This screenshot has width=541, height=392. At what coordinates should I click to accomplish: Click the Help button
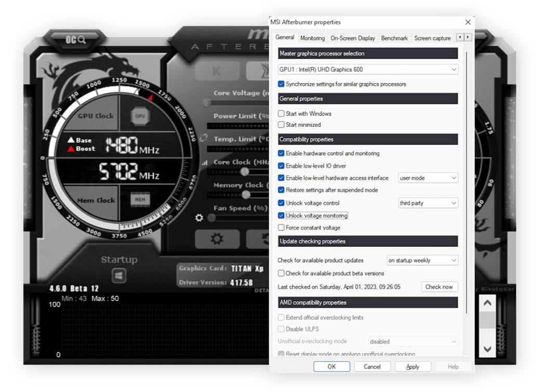(x=453, y=367)
